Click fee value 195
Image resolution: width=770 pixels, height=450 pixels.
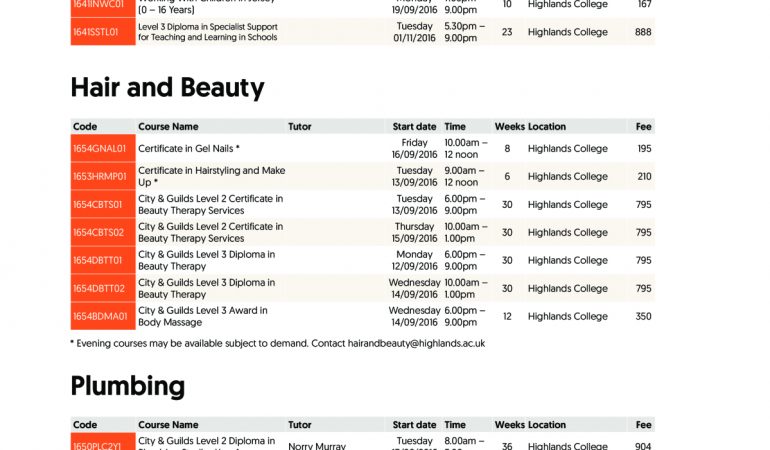(x=644, y=148)
